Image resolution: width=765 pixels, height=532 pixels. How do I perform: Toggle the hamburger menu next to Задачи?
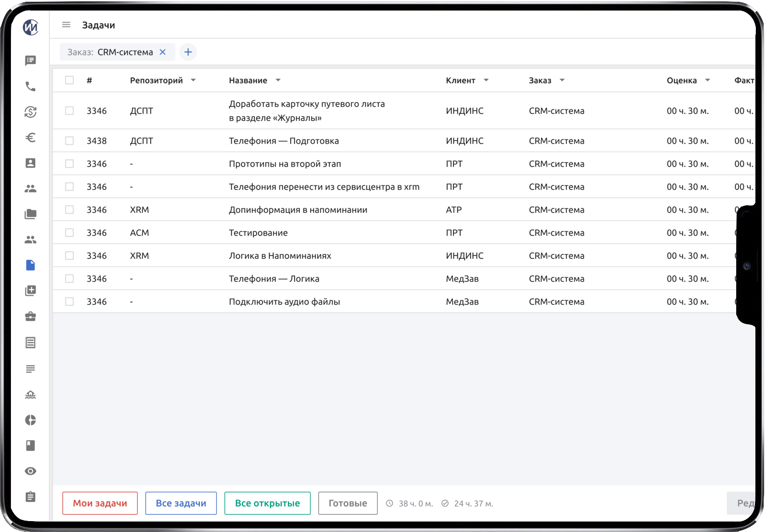click(x=66, y=25)
